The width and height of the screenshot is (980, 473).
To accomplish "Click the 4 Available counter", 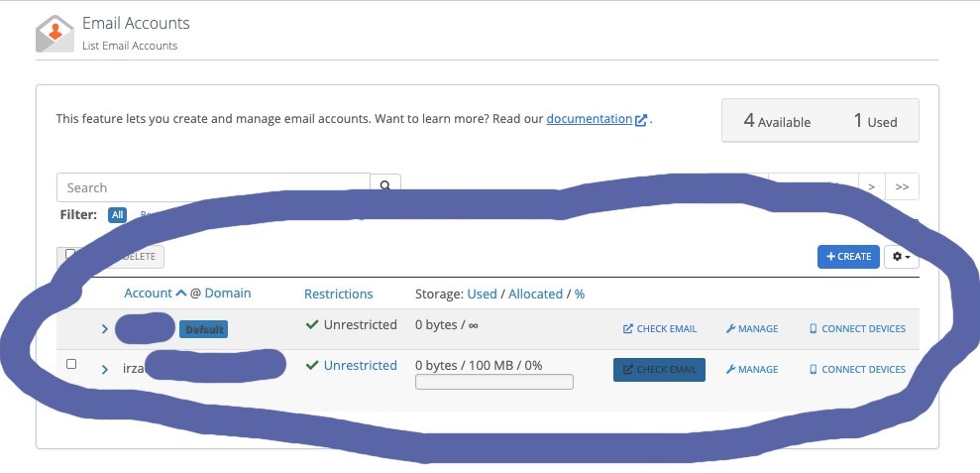I will [777, 121].
